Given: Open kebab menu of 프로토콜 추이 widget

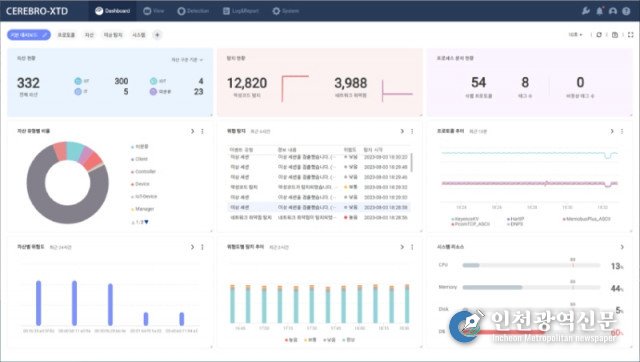Looking at the screenshot, I should [622, 131].
